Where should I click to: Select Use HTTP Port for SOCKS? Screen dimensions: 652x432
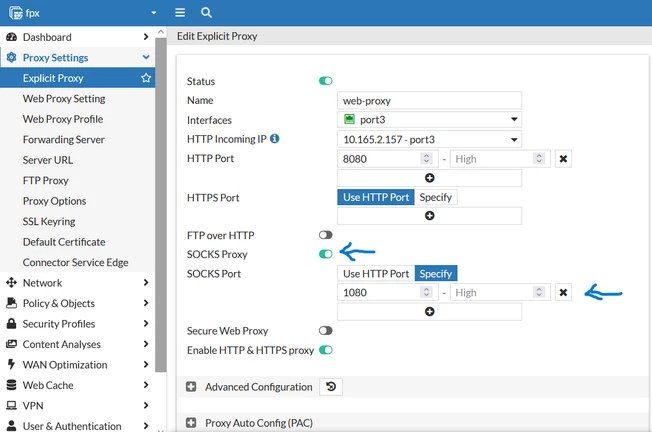376,274
